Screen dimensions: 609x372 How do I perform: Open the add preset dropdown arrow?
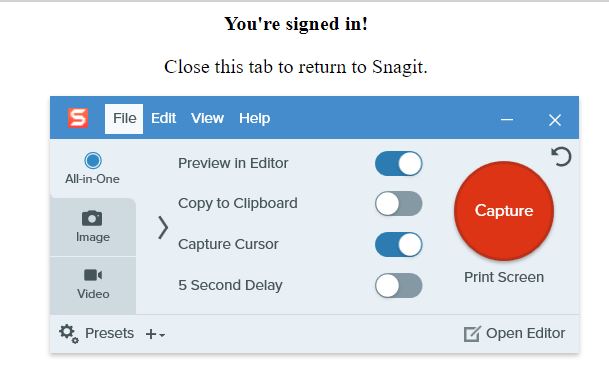coord(162,335)
